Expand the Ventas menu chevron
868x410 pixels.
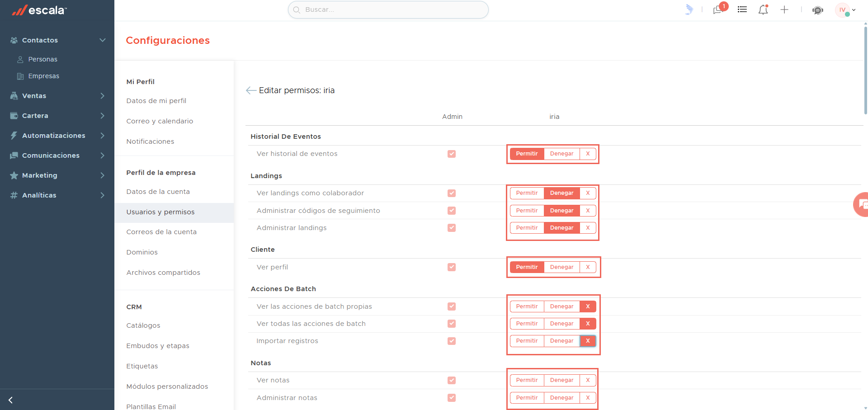pos(103,96)
